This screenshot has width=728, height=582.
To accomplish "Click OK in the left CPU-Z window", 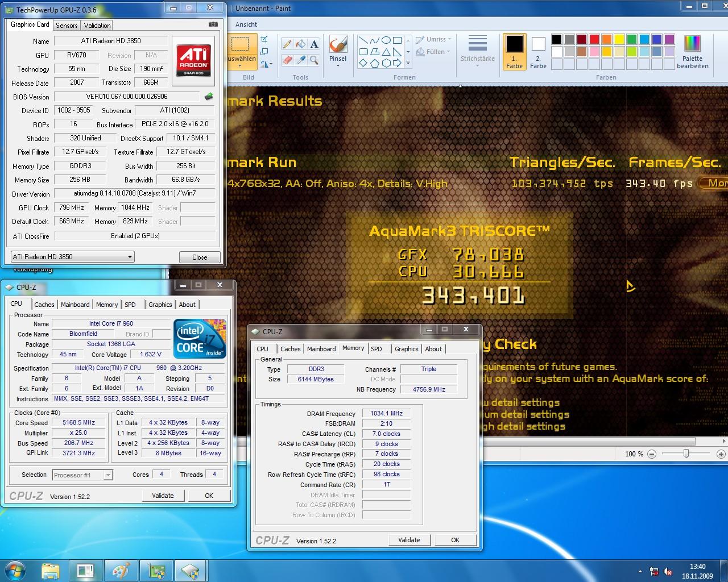I will [x=209, y=496].
